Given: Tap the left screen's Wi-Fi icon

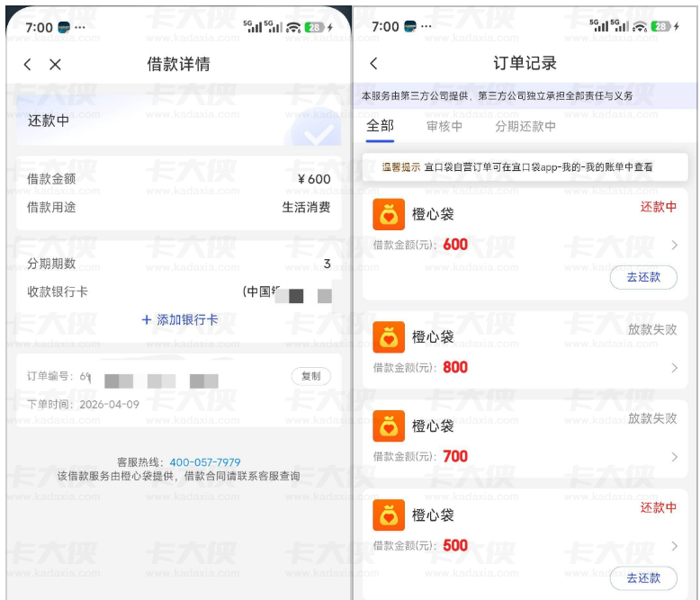Looking at the screenshot, I should click(293, 27).
